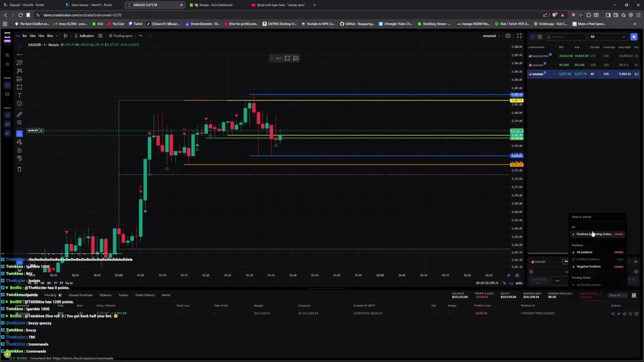The image size is (644, 362).
Task: Open chart layout templates grid icon
Action: click(100, 36)
